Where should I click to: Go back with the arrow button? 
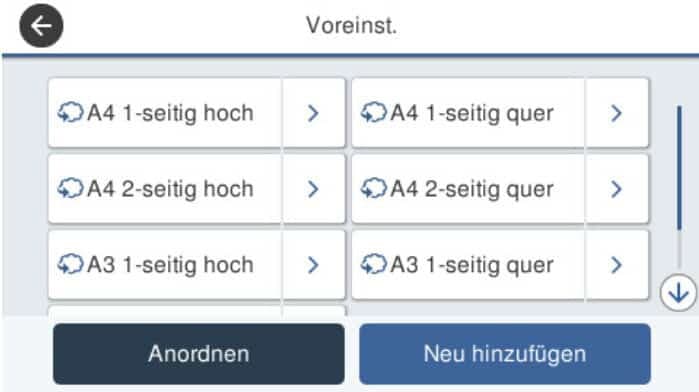point(41,26)
